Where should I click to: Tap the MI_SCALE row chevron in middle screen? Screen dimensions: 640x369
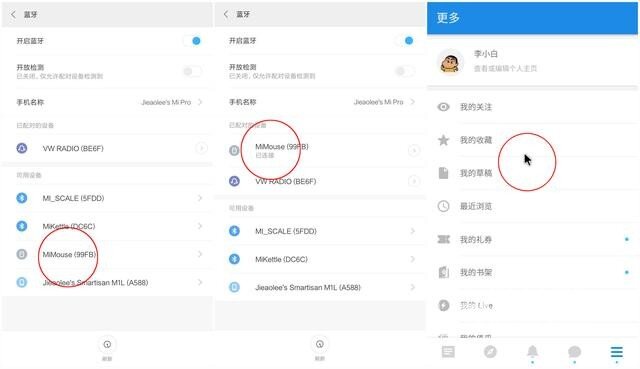tap(413, 231)
